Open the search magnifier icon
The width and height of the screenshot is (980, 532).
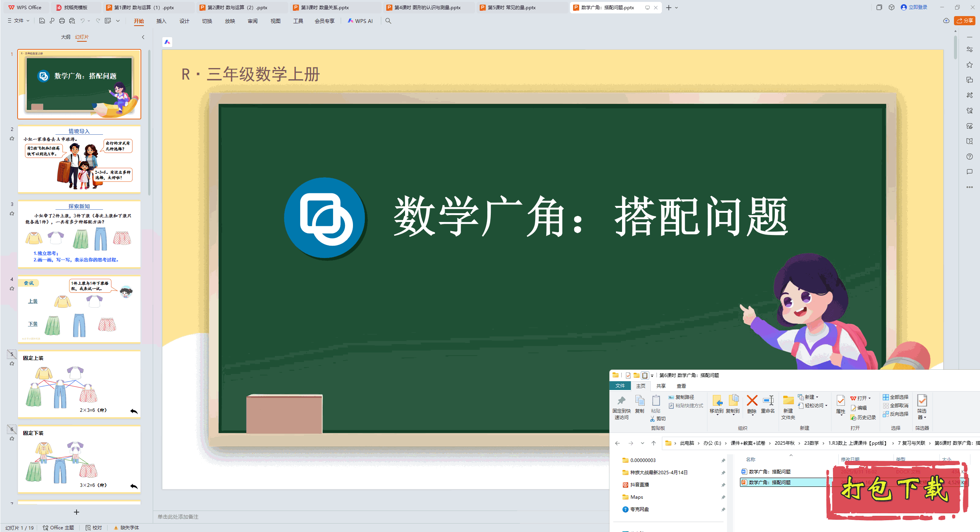(388, 21)
